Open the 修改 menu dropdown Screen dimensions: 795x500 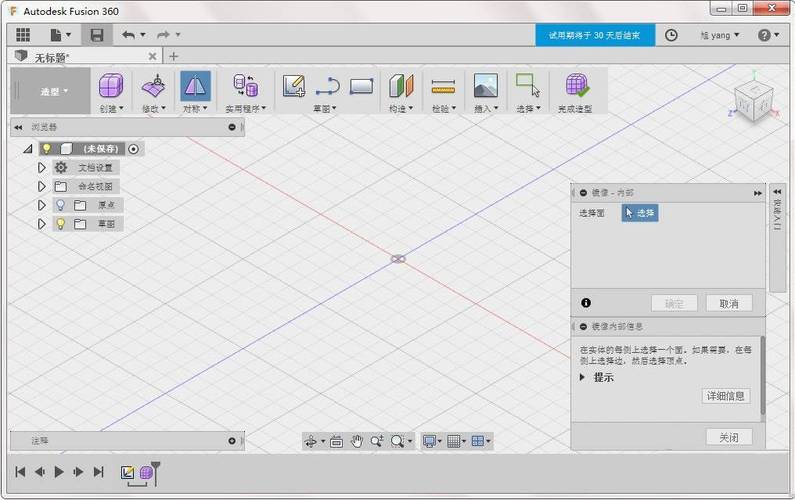click(x=153, y=108)
